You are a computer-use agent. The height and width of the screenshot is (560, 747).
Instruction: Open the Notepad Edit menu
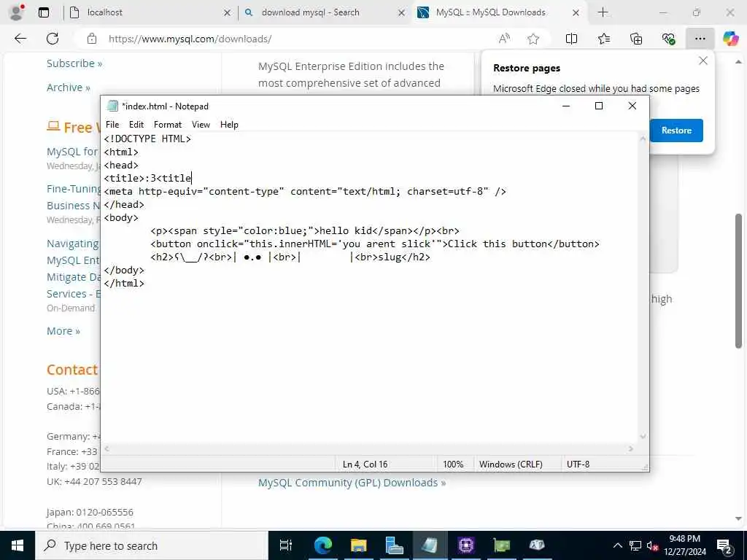point(136,124)
